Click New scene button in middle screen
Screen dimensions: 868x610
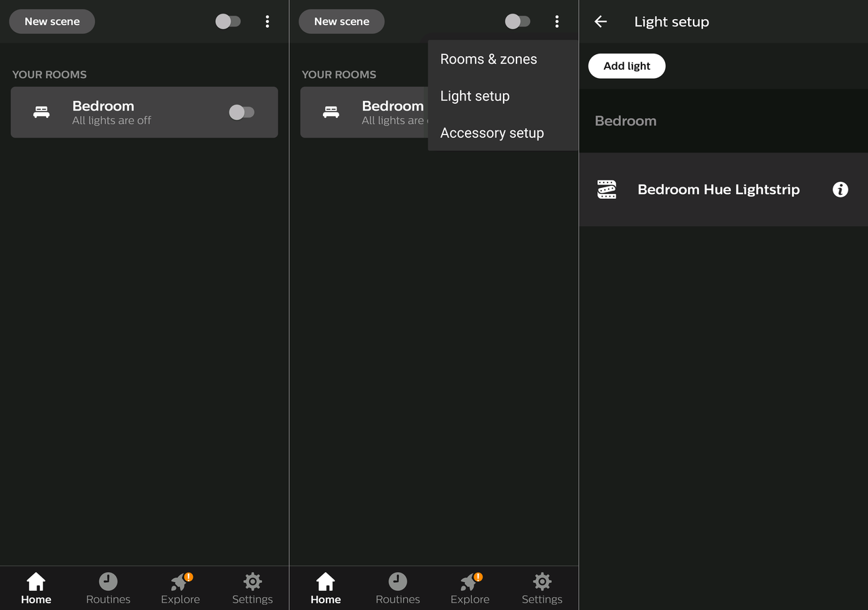pyautogui.click(x=341, y=22)
